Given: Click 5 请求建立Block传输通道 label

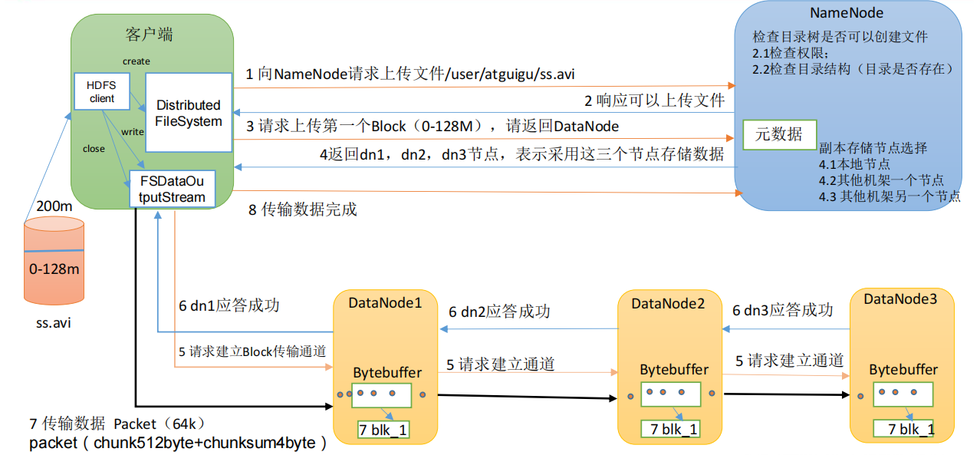Looking at the screenshot, I should point(252,351).
